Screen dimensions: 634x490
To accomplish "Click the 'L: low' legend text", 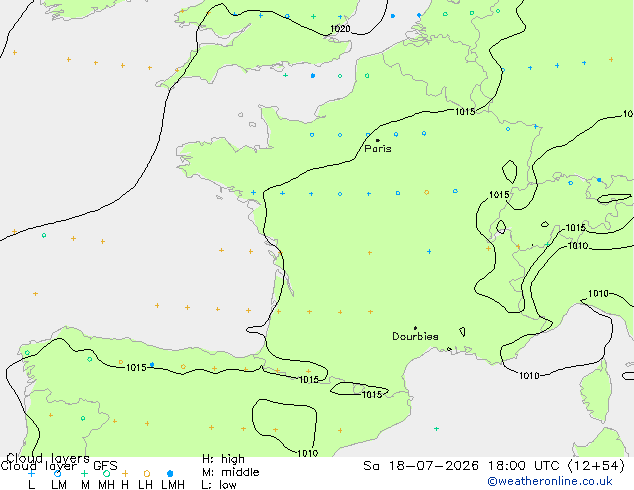I will [219, 485].
